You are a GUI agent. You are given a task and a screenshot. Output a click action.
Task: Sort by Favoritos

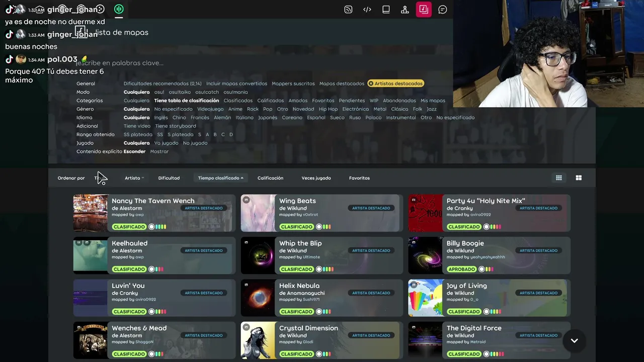359,178
